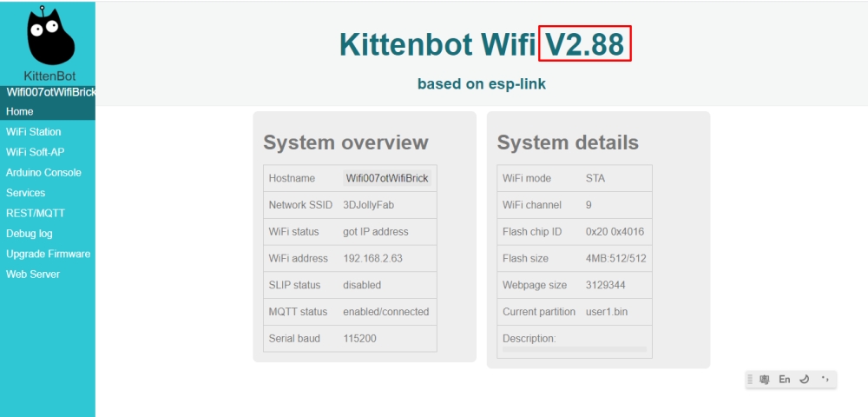The width and height of the screenshot is (868, 417).
Task: Toggle the En language indicator
Action: [x=785, y=380]
